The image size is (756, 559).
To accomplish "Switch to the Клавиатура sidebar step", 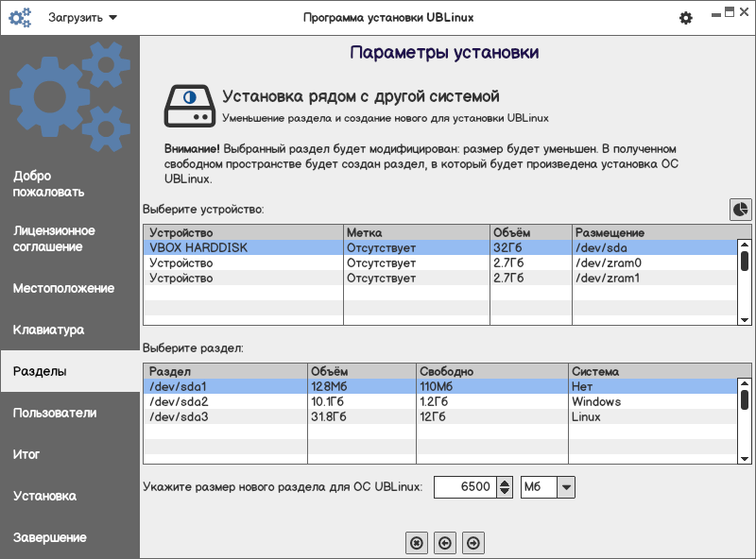I will coord(49,330).
